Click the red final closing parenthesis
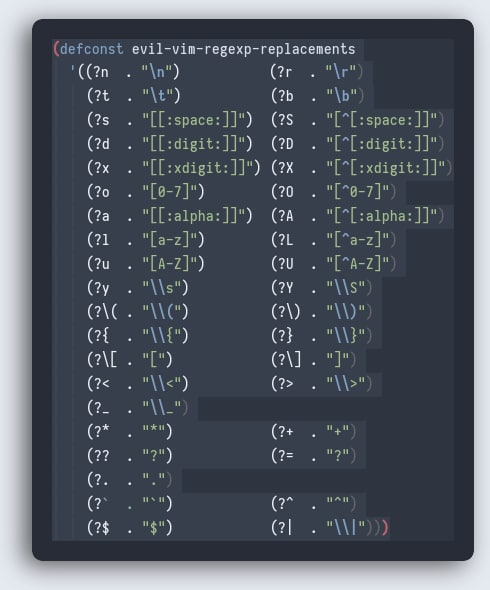This screenshot has height=590, width=490. tap(385, 528)
